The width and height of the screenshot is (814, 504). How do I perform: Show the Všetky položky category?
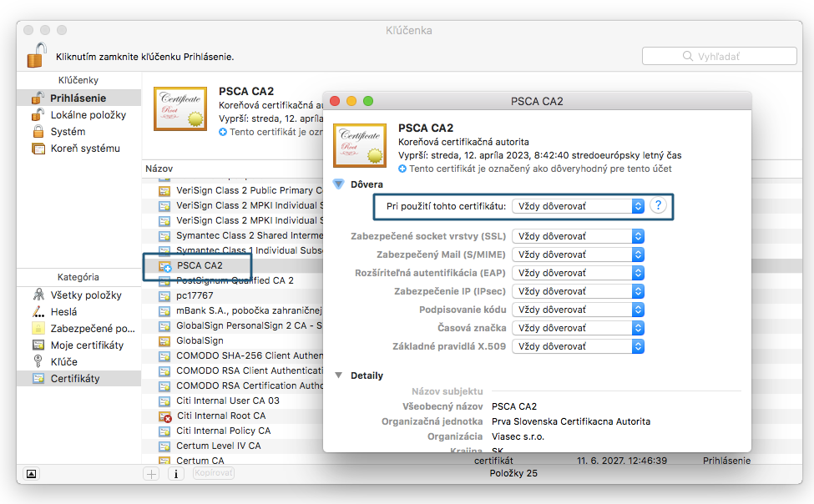pyautogui.click(x=79, y=295)
